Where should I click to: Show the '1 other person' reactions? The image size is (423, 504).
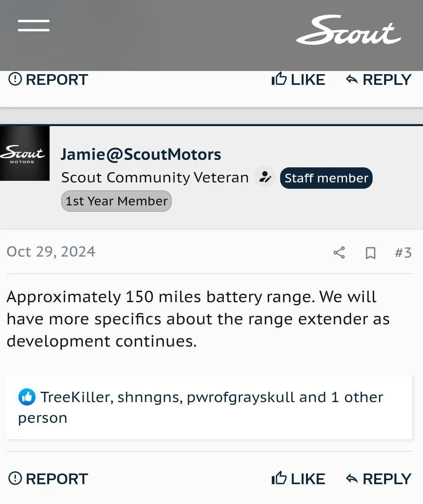[x=357, y=397]
